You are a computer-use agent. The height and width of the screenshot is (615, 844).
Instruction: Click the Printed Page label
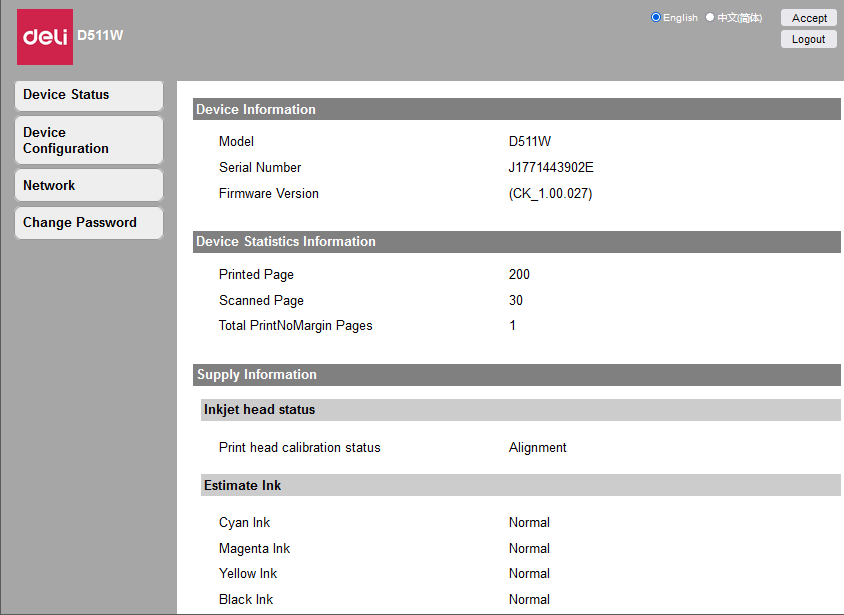click(x=256, y=274)
